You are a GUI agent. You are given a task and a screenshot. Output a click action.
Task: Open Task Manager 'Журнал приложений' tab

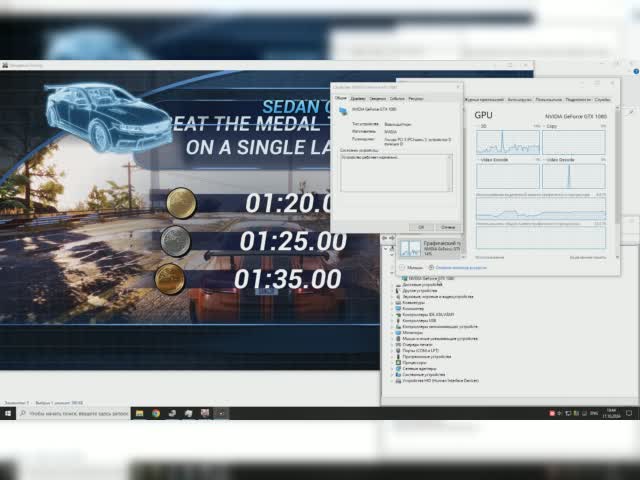[x=484, y=100]
